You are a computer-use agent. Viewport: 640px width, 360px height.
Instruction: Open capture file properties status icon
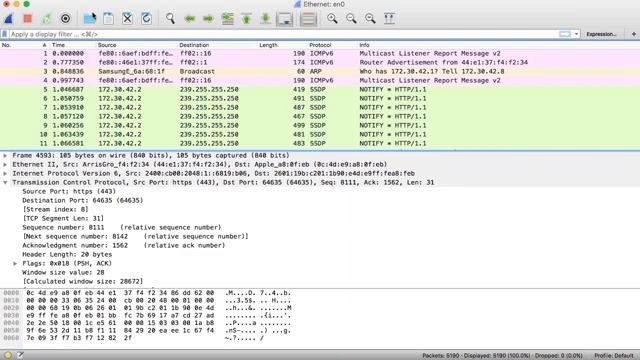click(x=20, y=355)
